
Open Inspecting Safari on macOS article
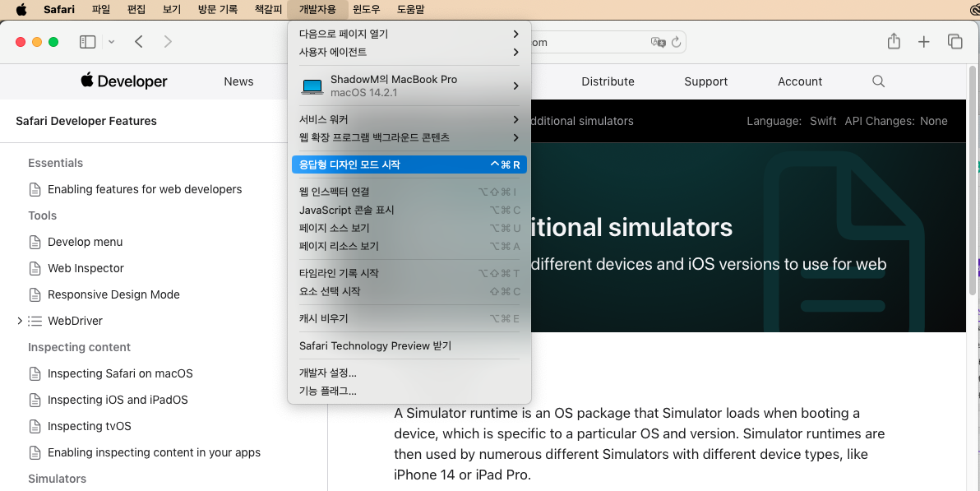click(120, 373)
